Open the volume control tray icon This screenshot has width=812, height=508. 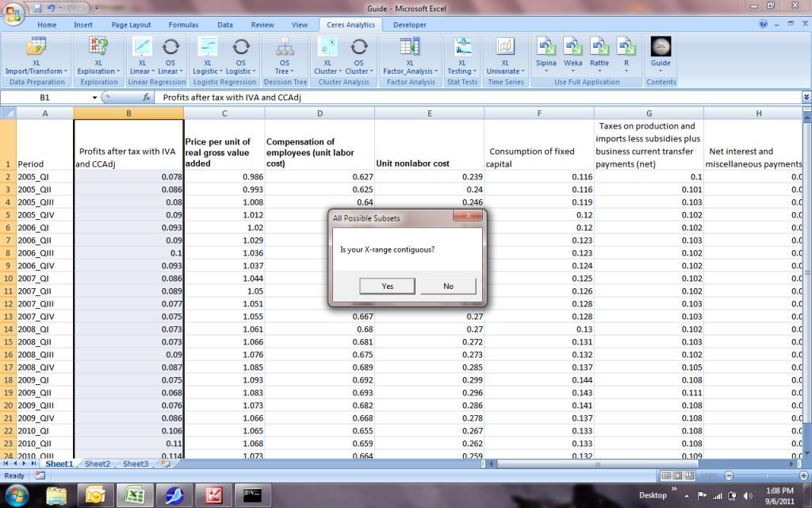click(x=747, y=495)
